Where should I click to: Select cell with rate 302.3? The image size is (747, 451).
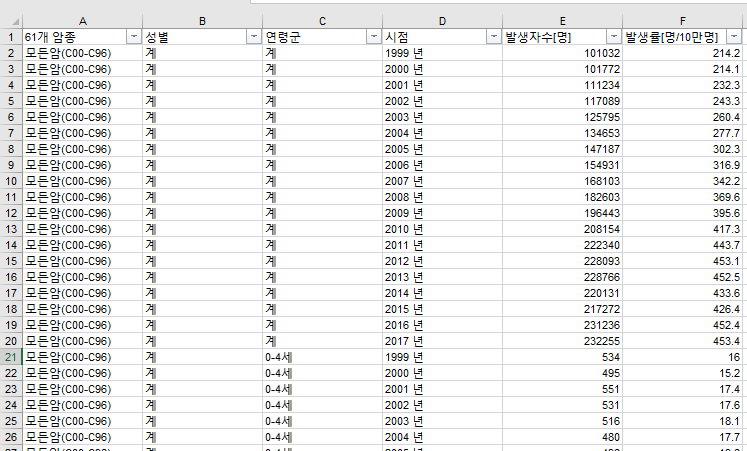tap(683, 149)
